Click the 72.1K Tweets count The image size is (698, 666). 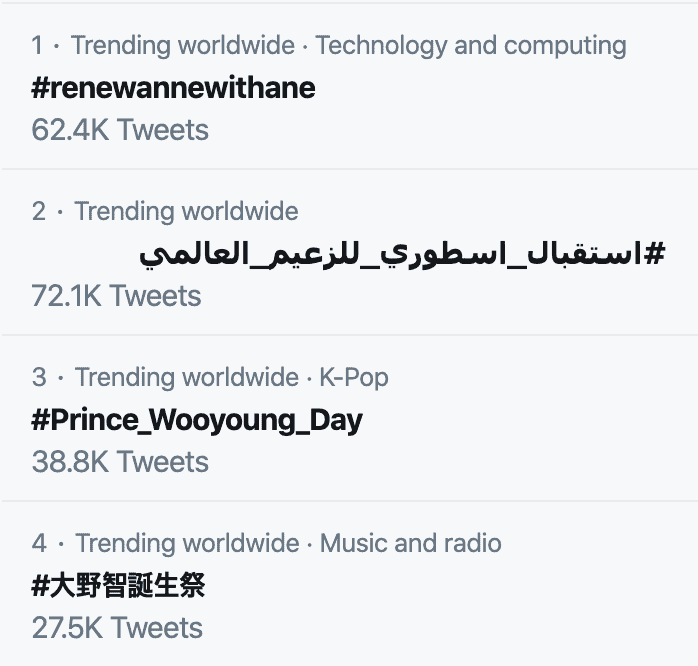pos(116,296)
